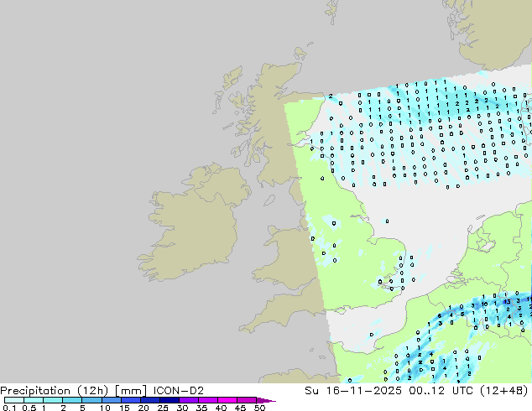Click the '30' legend scale label
The image size is (532, 411).
[182, 408]
